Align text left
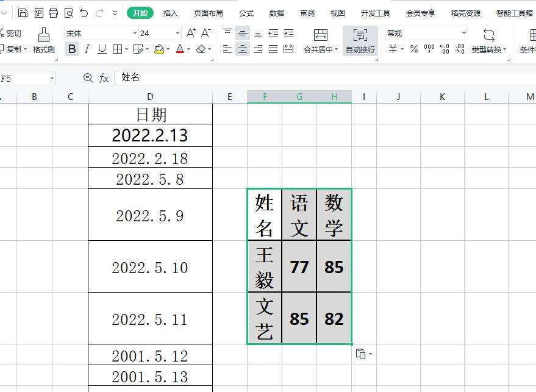This screenshot has height=392, width=536. [x=227, y=49]
